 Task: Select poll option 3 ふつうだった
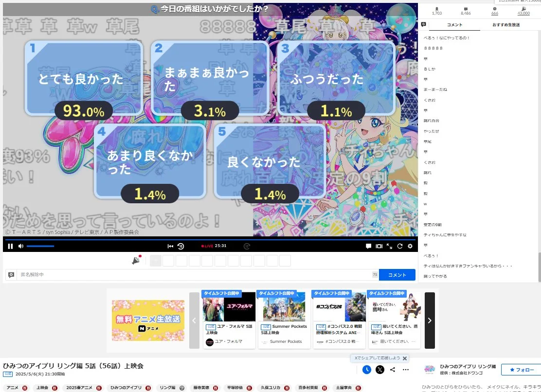coord(336,78)
